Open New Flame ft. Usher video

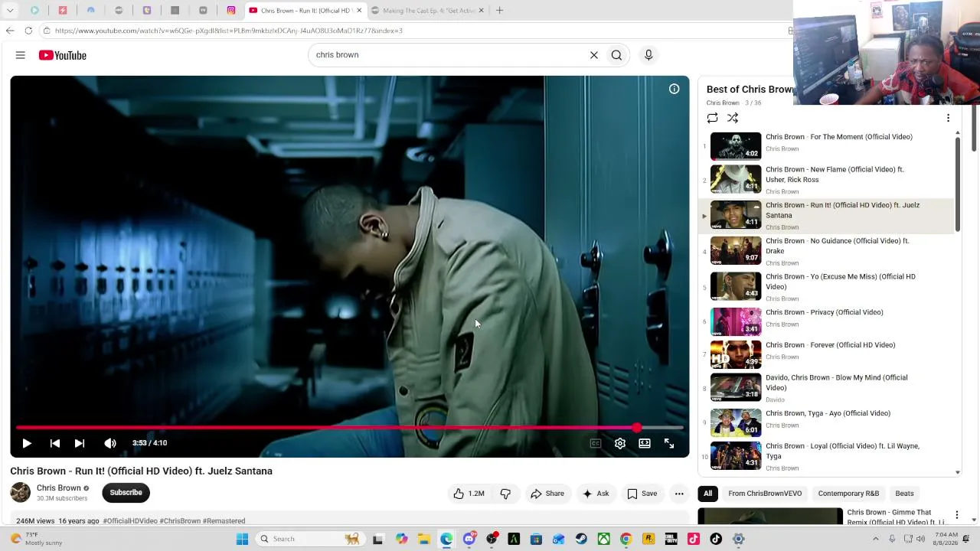[x=827, y=180]
